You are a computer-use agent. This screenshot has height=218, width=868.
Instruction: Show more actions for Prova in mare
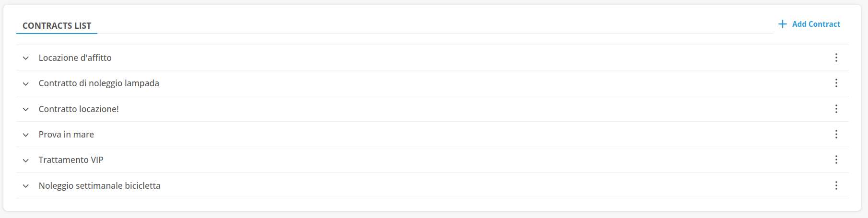tap(836, 134)
